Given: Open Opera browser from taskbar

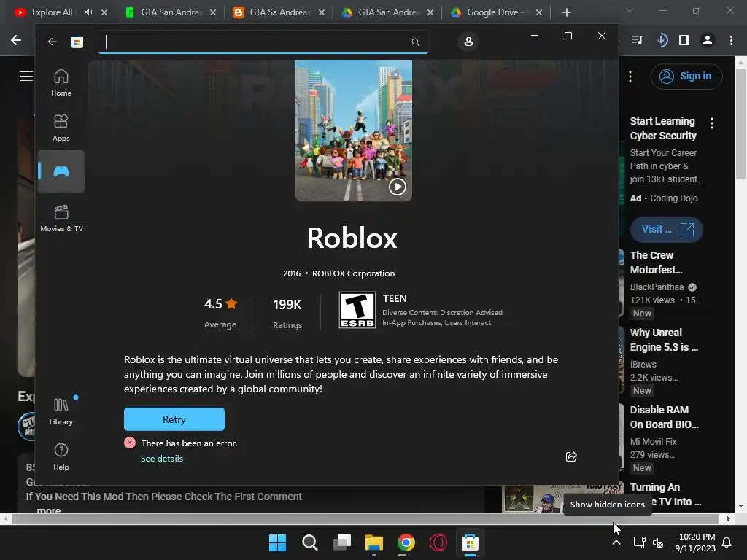Looking at the screenshot, I should point(438,542).
